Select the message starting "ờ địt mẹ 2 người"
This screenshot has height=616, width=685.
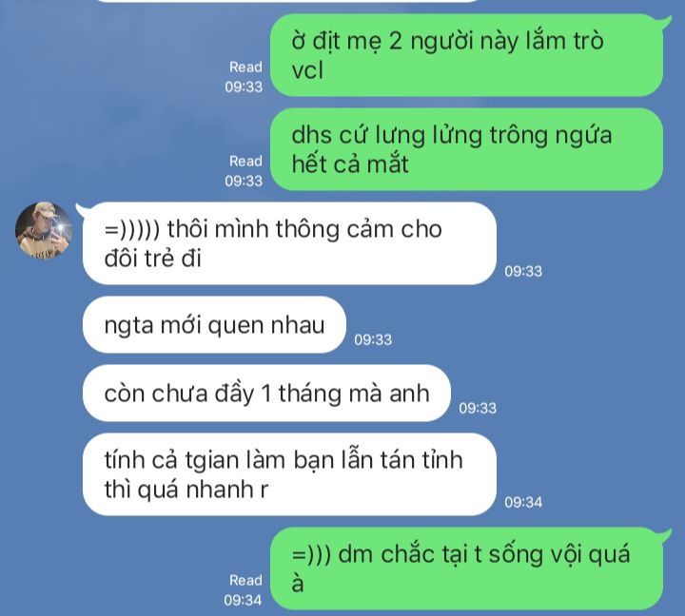466,55
